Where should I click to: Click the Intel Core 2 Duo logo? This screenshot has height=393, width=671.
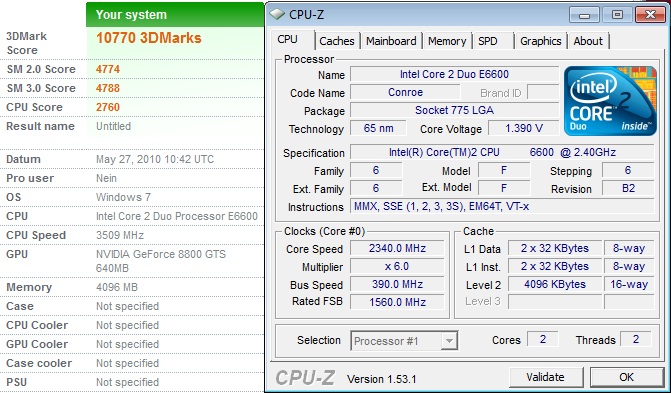[610, 101]
